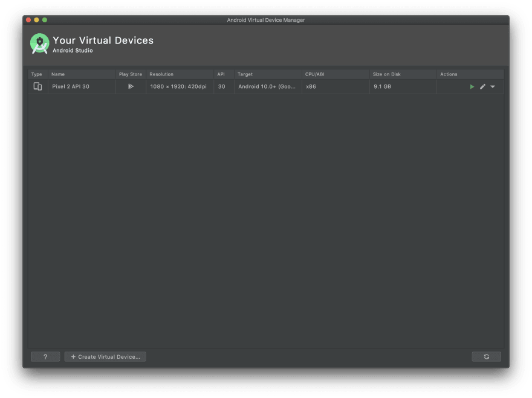Edit the Pixel 2 API 30 device
The image size is (532, 398).
(482, 87)
